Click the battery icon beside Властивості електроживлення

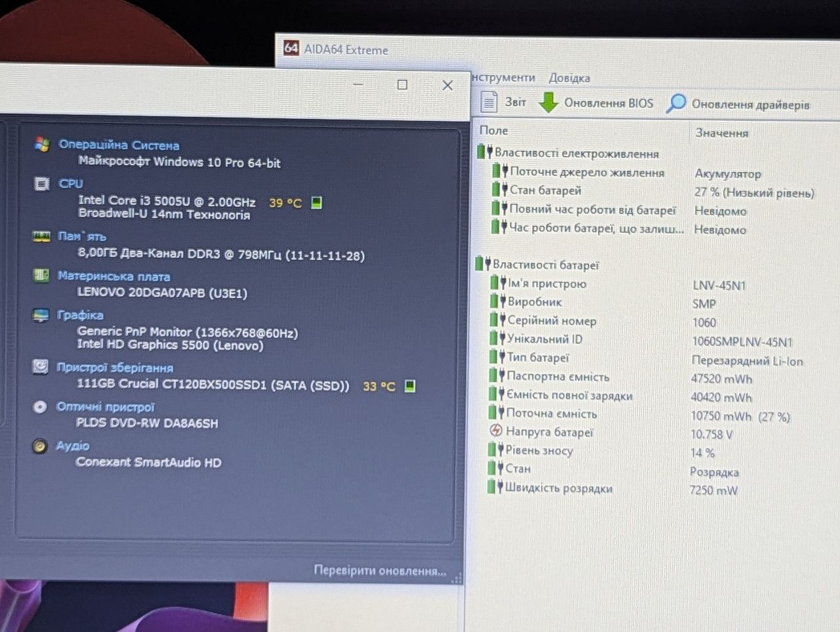coord(485,152)
